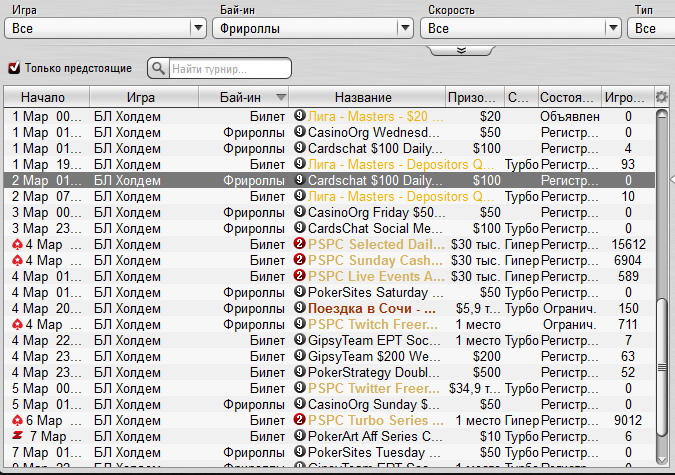Click the tournament list scroll-up arrow
675x475 pixels.
click(x=662, y=115)
